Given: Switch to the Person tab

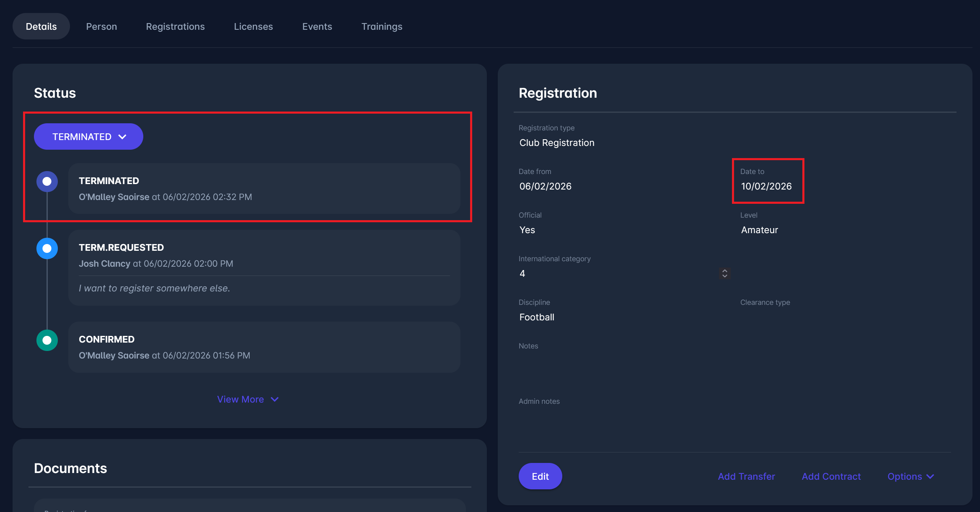Looking at the screenshot, I should point(101,26).
